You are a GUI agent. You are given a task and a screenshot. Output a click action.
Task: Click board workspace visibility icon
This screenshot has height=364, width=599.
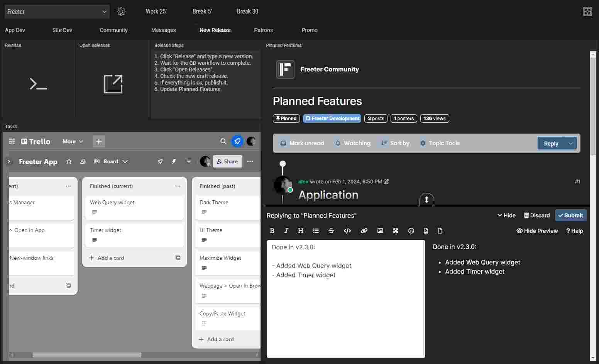[x=83, y=161]
